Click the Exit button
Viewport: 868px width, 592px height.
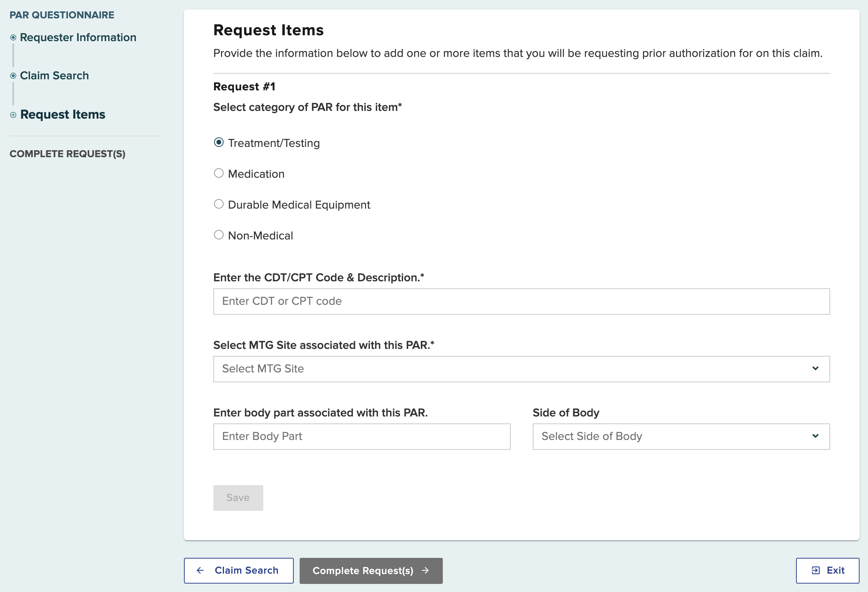pyautogui.click(x=827, y=570)
